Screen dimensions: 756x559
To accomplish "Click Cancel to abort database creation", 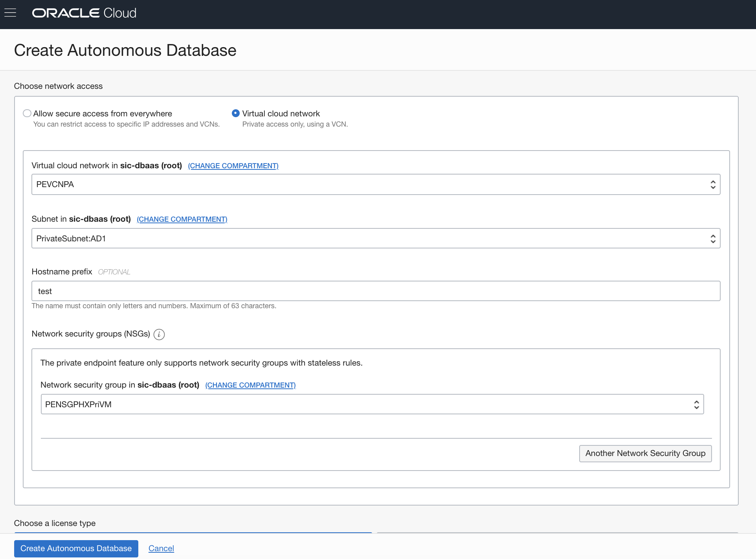I will click(x=161, y=548).
